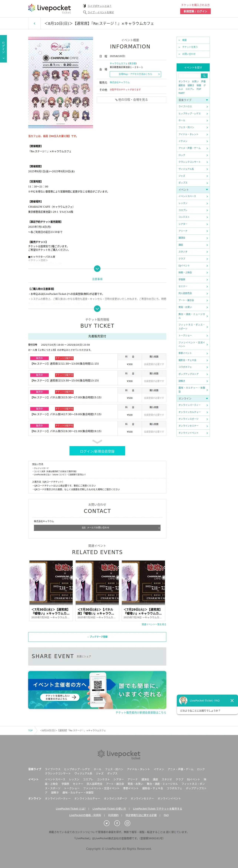Click the livepocket ticket logo in header
This screenshot has height=868, width=238.
(49, 8)
